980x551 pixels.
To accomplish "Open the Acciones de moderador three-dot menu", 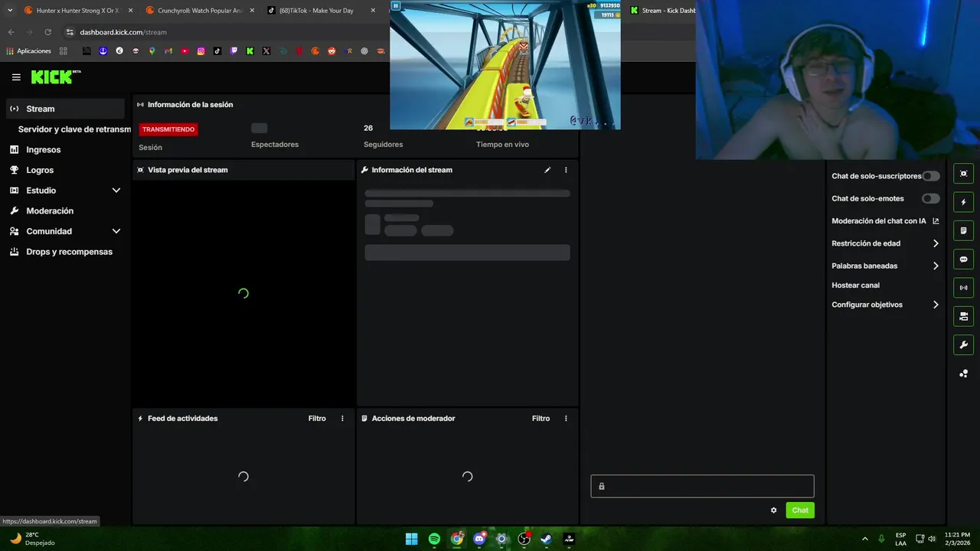I will coord(566,419).
